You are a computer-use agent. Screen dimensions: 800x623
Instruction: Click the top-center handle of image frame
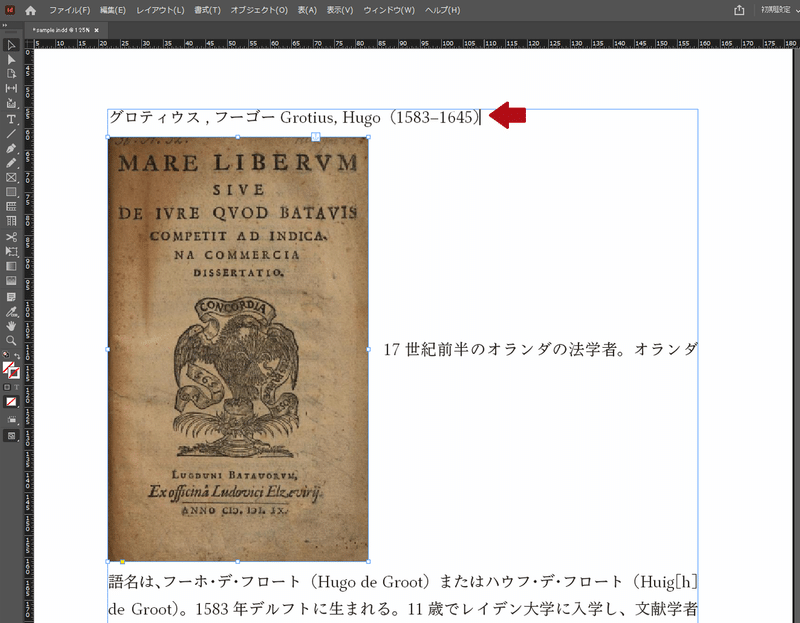[x=238, y=137]
